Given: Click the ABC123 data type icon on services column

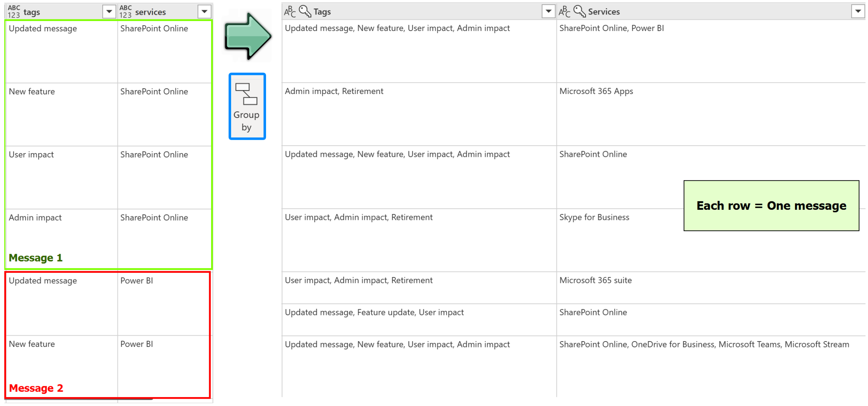Looking at the screenshot, I should (125, 12).
